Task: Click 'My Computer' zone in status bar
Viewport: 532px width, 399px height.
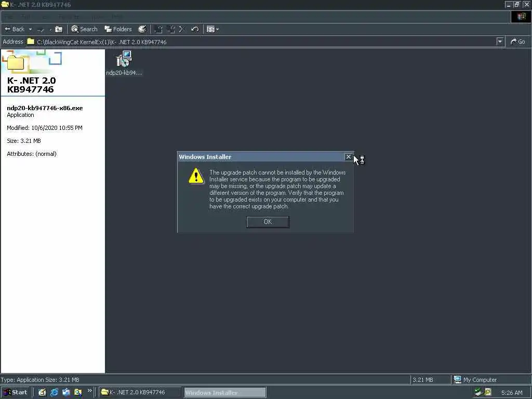Action: pos(490,380)
